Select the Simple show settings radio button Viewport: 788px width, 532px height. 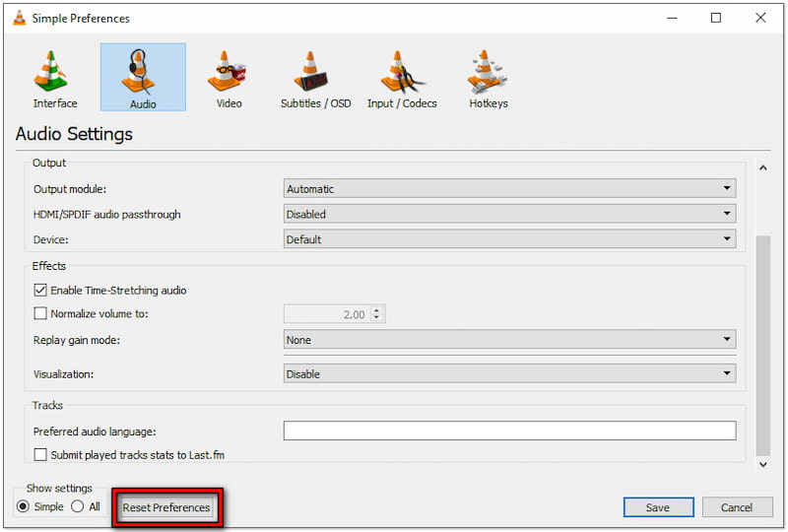point(24,507)
